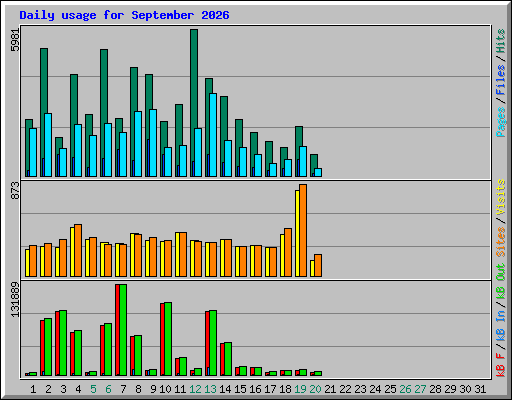The image size is (512, 400).
Task: Click the orange sites bar for day 4
Action: [x=78, y=250]
